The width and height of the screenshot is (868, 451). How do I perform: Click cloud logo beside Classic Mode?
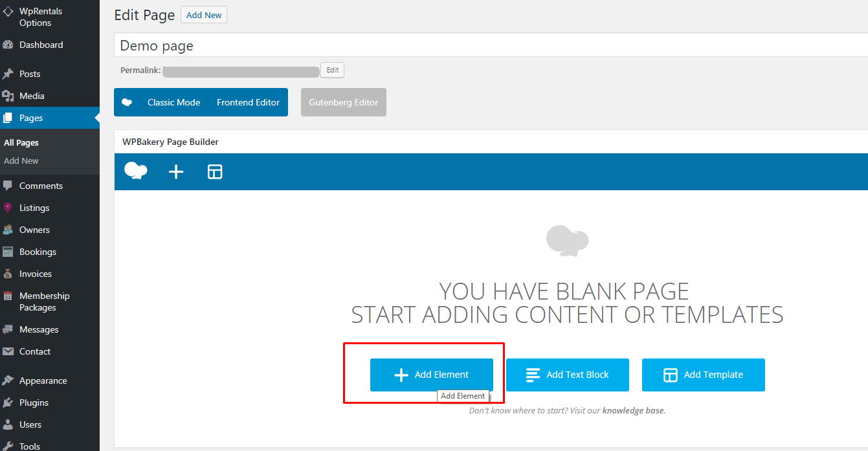pyautogui.click(x=128, y=102)
